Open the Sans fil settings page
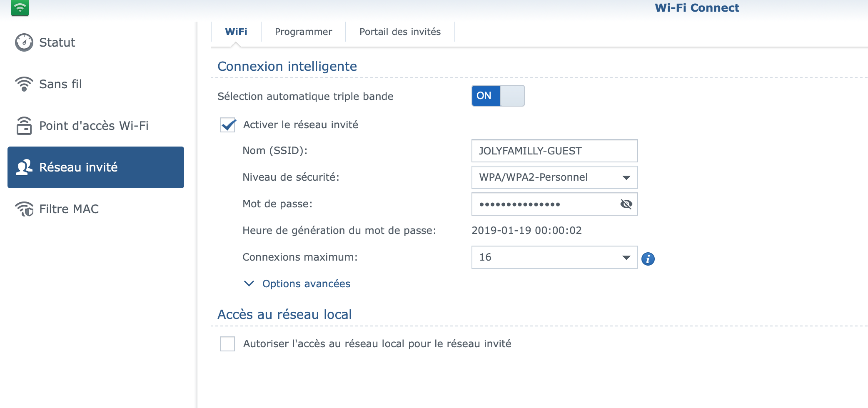This screenshot has width=868, height=408. click(x=61, y=84)
